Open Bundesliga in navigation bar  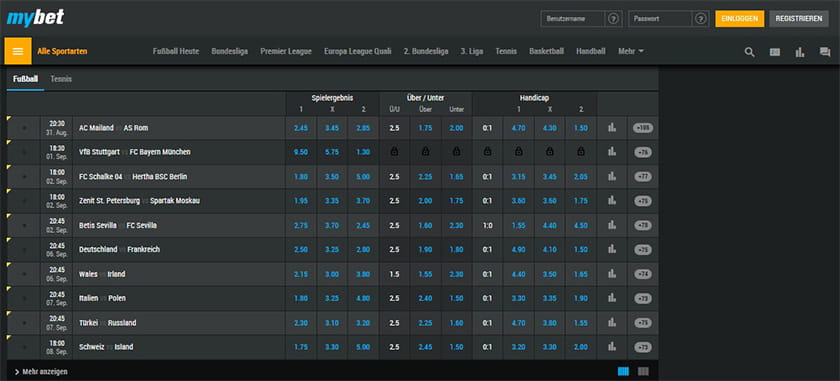tap(229, 51)
